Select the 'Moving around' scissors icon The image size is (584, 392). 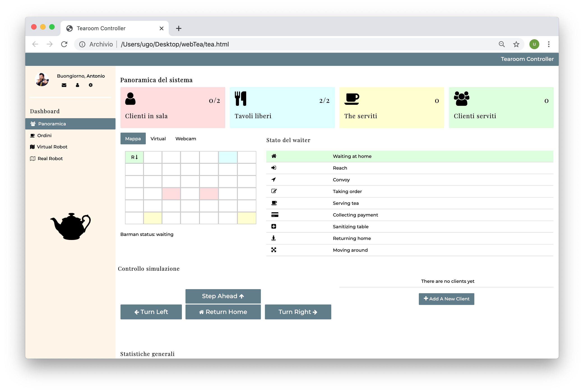274,250
